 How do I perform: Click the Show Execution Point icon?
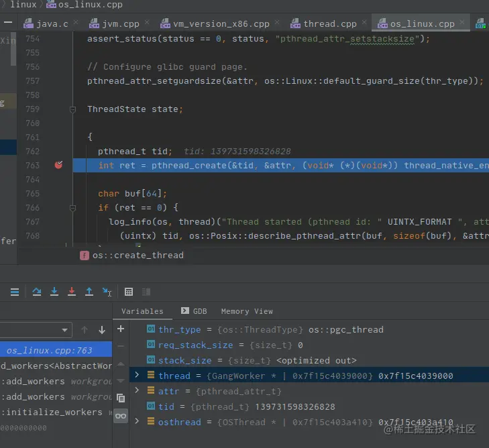click(15, 292)
